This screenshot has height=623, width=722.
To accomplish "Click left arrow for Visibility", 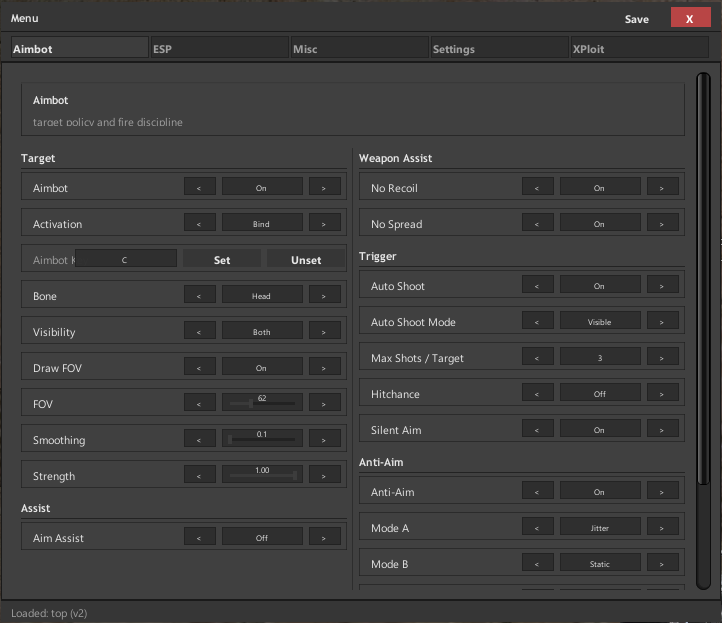I will 199,331.
